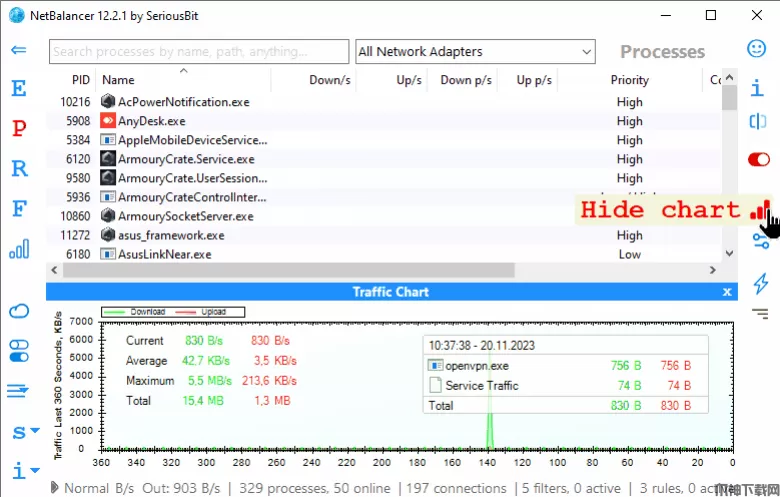
Task: Open the red P section icon
Action: point(18,128)
